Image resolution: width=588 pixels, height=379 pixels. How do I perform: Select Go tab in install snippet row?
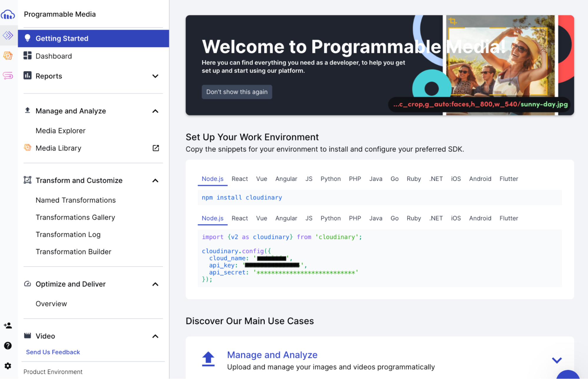394,179
